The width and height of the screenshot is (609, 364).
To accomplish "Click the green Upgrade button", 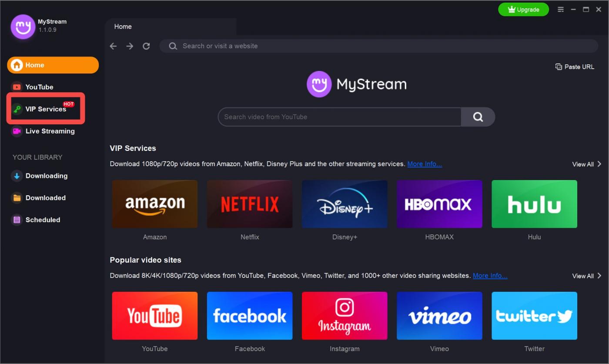I will [x=523, y=10].
